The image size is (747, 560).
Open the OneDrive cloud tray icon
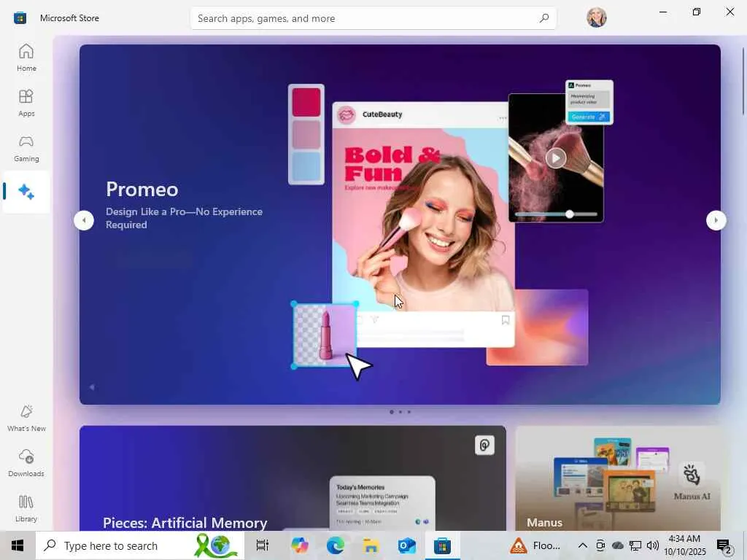[617, 545]
